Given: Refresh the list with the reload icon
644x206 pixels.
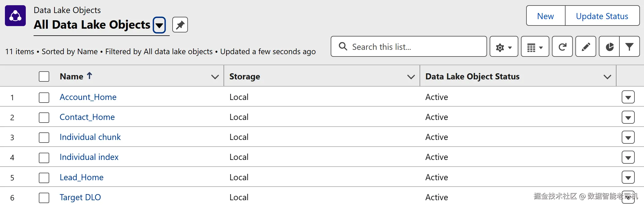Looking at the screenshot, I should click(x=562, y=46).
